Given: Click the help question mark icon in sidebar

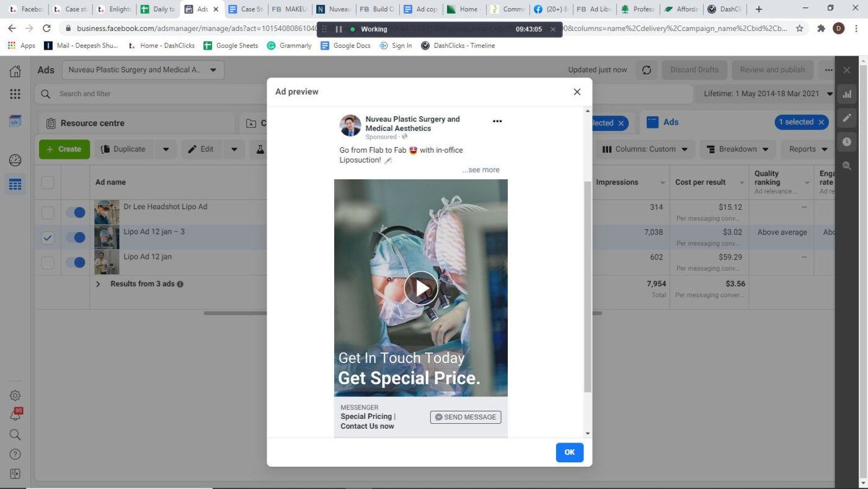Looking at the screenshot, I should pyautogui.click(x=15, y=454).
